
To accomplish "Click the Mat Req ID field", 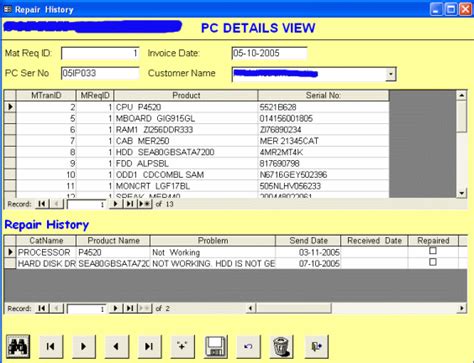I will point(100,53).
